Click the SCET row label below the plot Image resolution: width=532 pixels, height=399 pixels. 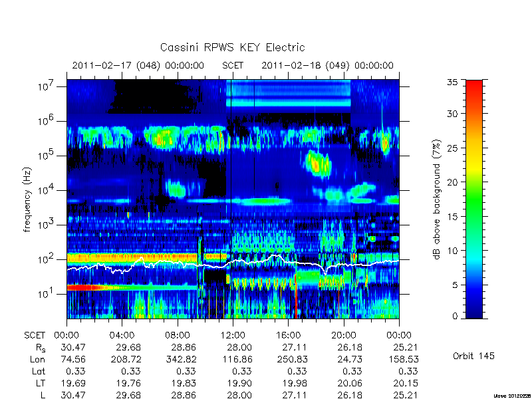(x=35, y=336)
